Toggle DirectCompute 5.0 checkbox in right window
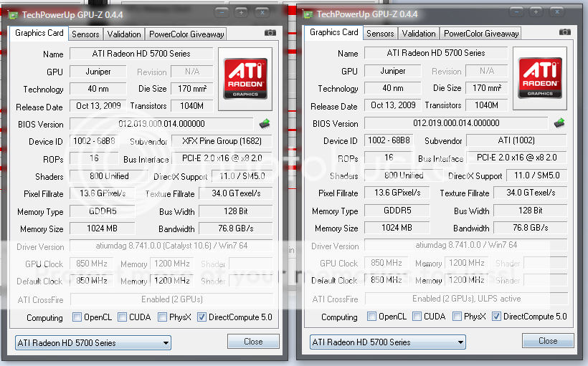Image resolution: width=588 pixels, height=366 pixels. tap(496, 316)
